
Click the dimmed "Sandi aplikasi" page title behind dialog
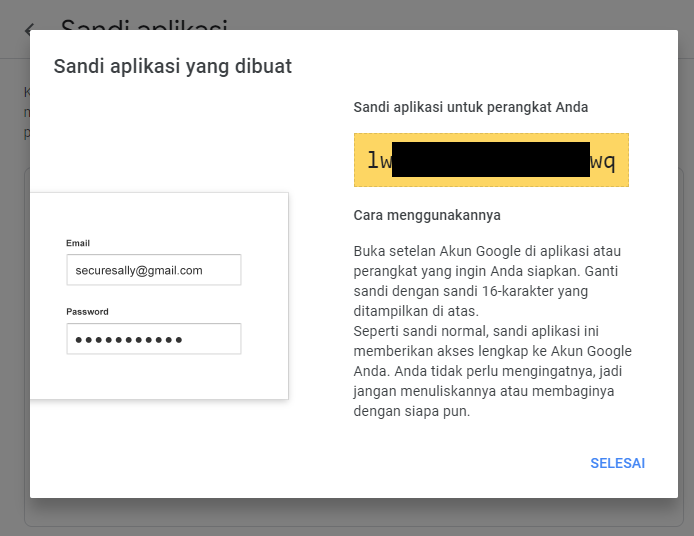tap(144, 25)
